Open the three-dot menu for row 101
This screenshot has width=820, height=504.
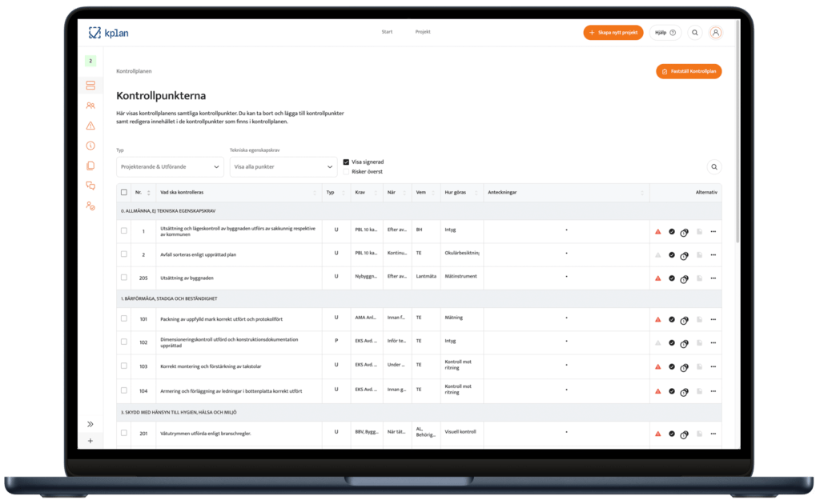(x=713, y=319)
